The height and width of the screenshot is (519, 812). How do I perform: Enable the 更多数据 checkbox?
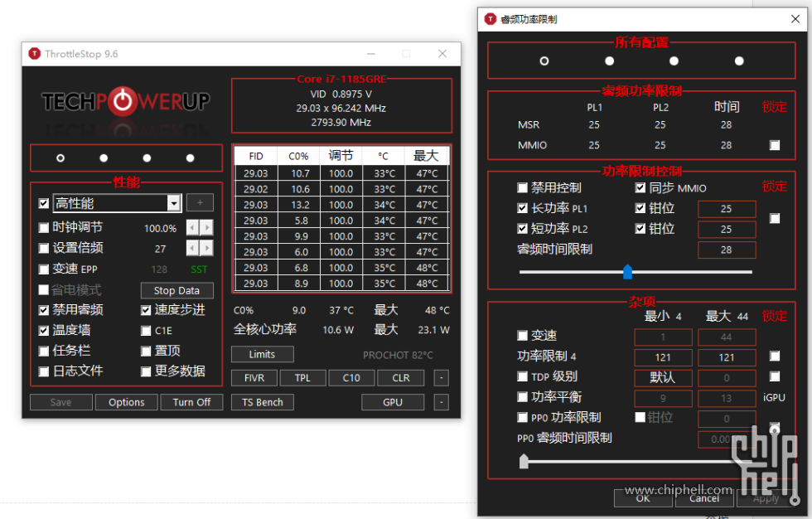click(146, 371)
